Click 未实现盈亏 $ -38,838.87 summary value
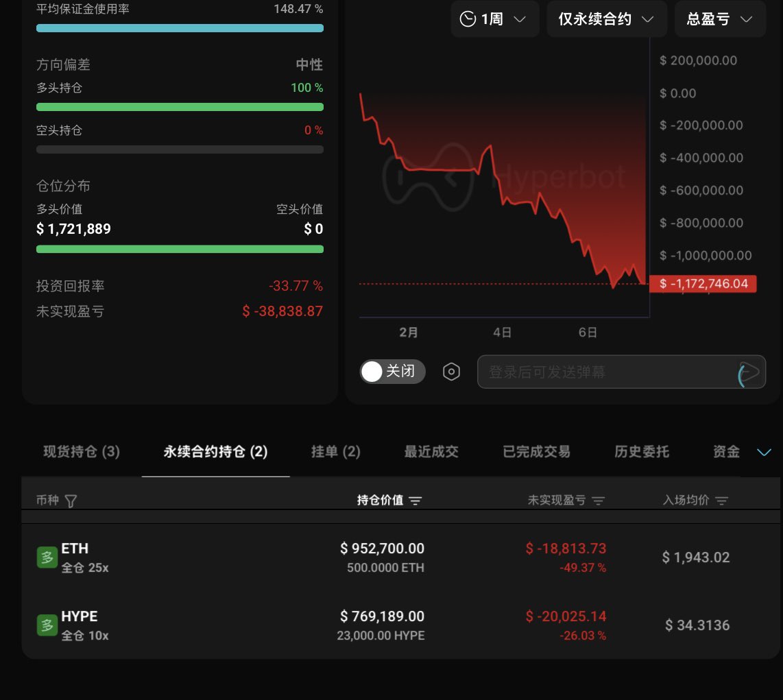 [x=282, y=311]
